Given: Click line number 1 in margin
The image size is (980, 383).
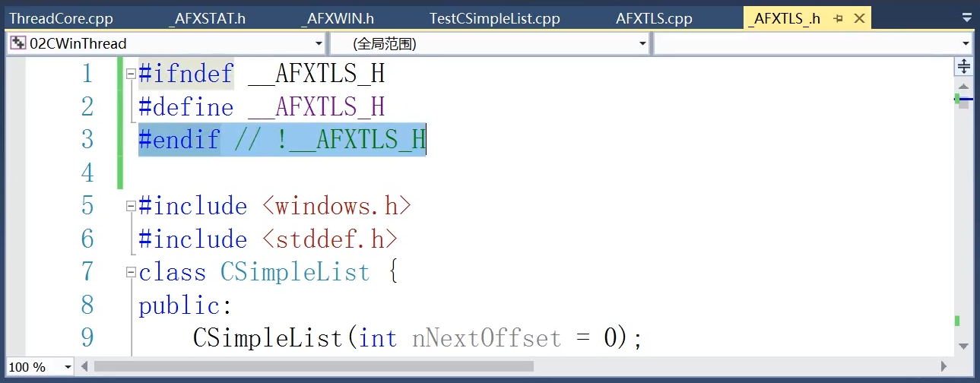Looking at the screenshot, I should click(87, 74).
